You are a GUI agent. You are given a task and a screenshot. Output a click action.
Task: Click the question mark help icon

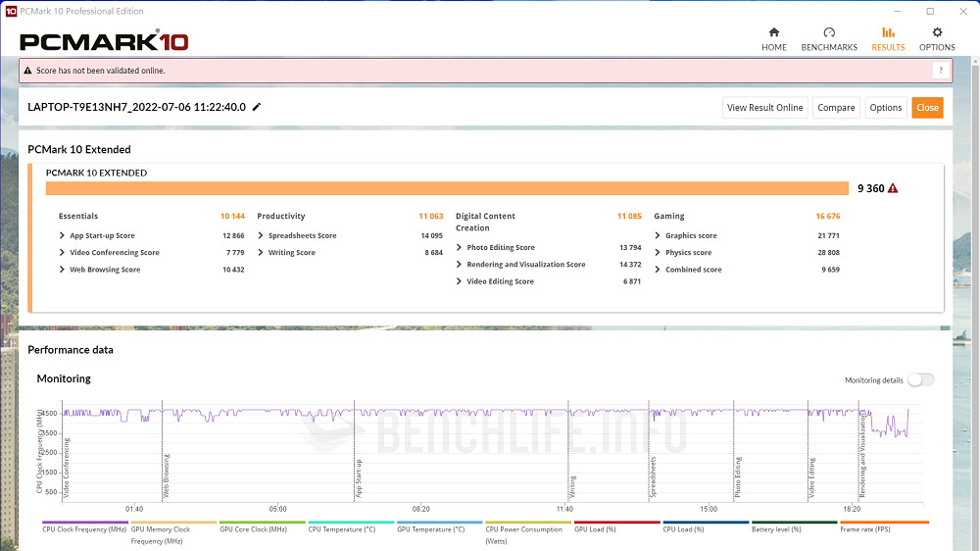[x=940, y=71]
